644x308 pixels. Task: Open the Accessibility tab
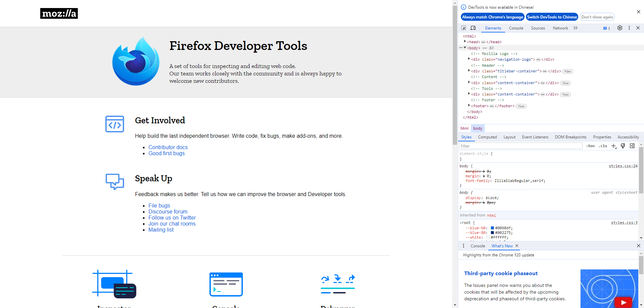628,137
